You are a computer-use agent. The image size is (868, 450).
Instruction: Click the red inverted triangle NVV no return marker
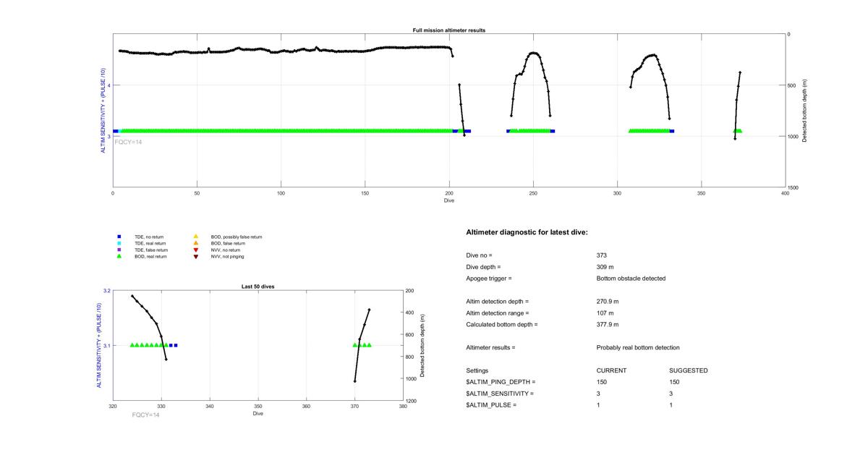pyautogui.click(x=195, y=250)
